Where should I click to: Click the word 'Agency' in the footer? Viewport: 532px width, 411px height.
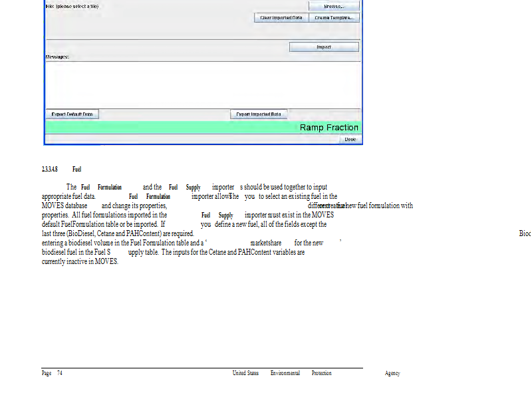(x=392, y=373)
